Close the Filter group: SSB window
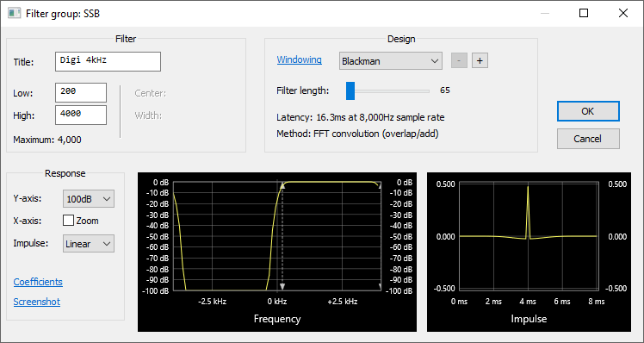 623,13
